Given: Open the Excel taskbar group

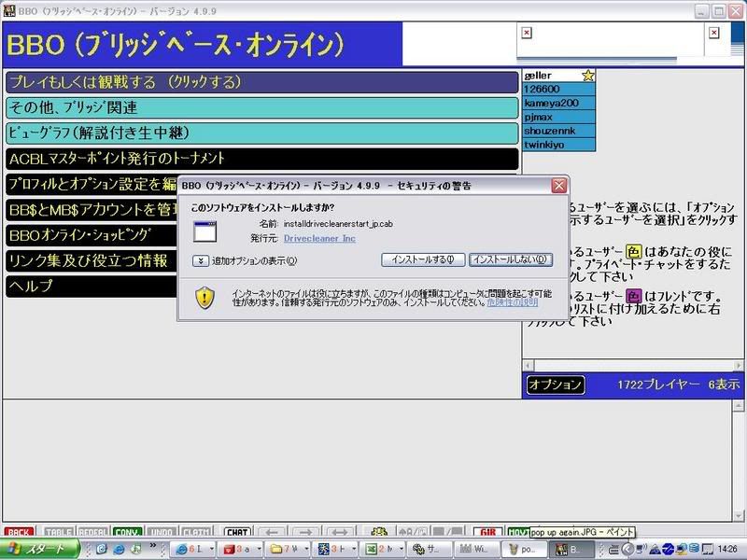Looking at the screenshot, I should (382, 549).
